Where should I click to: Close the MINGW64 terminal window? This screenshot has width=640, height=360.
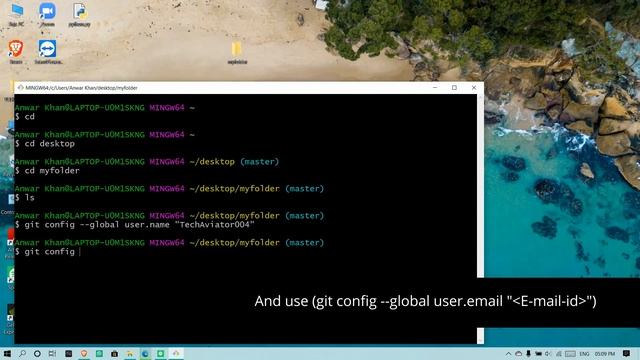pos(474,88)
